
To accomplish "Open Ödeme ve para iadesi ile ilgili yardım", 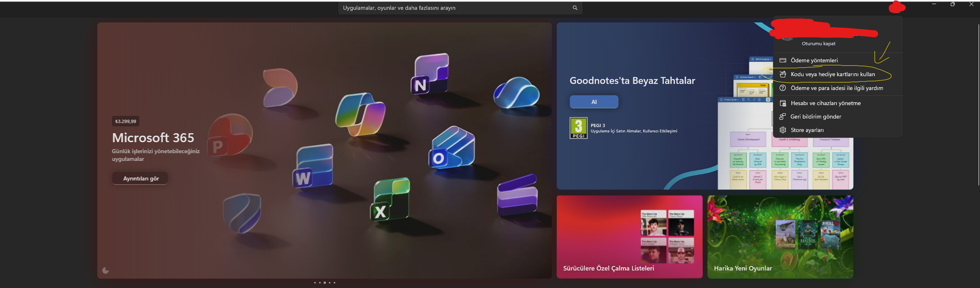I will pyautogui.click(x=838, y=88).
